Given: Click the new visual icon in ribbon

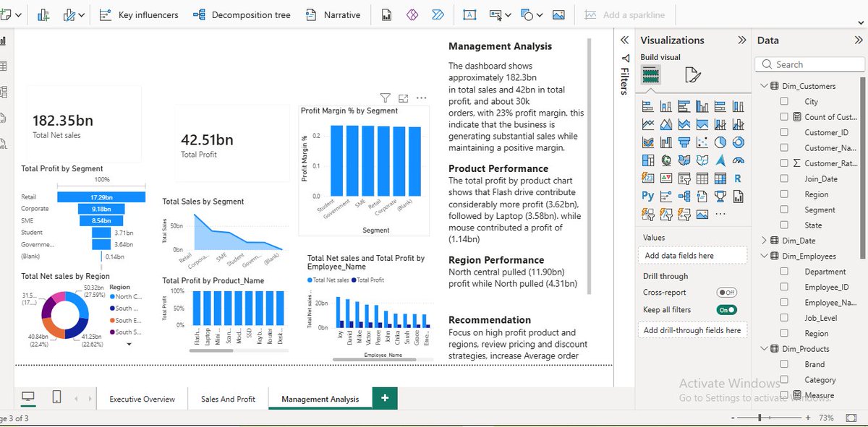Looking at the screenshot, I should [43, 14].
